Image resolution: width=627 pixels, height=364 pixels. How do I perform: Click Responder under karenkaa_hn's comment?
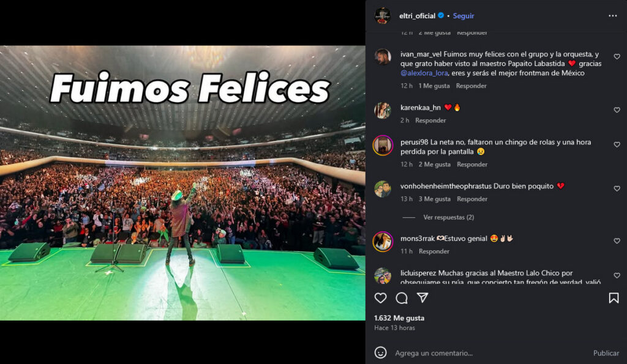coord(430,121)
